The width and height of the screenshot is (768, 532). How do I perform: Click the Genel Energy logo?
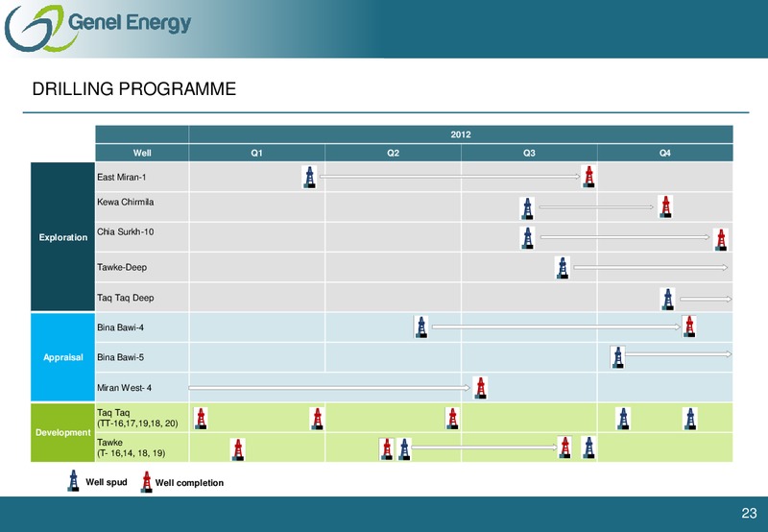point(98,28)
